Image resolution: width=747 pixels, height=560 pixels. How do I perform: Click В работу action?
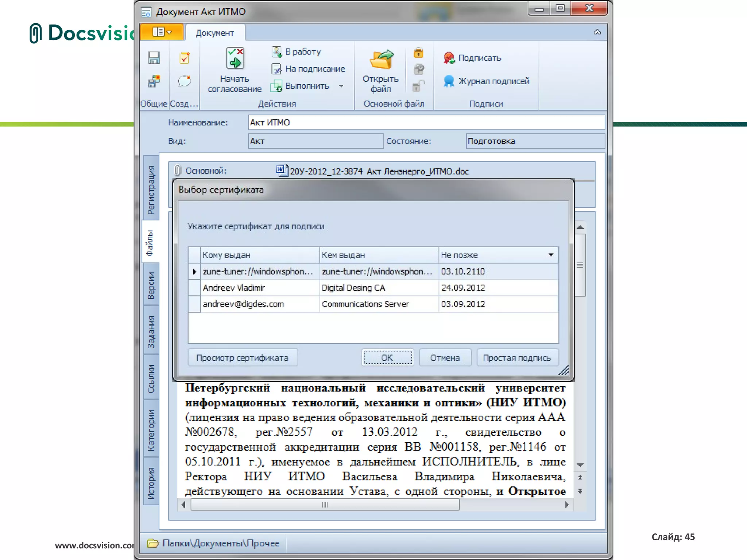coord(297,51)
